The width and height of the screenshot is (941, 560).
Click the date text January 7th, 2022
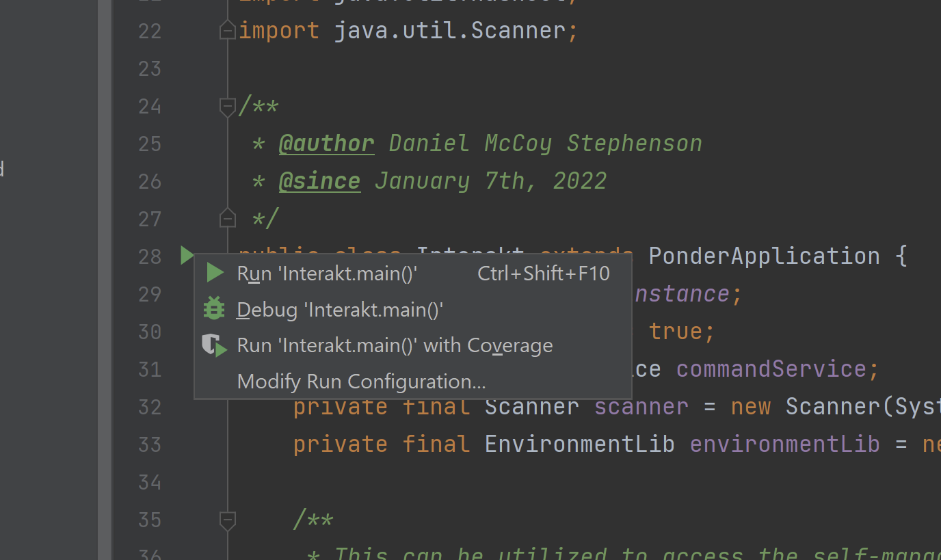point(490,181)
